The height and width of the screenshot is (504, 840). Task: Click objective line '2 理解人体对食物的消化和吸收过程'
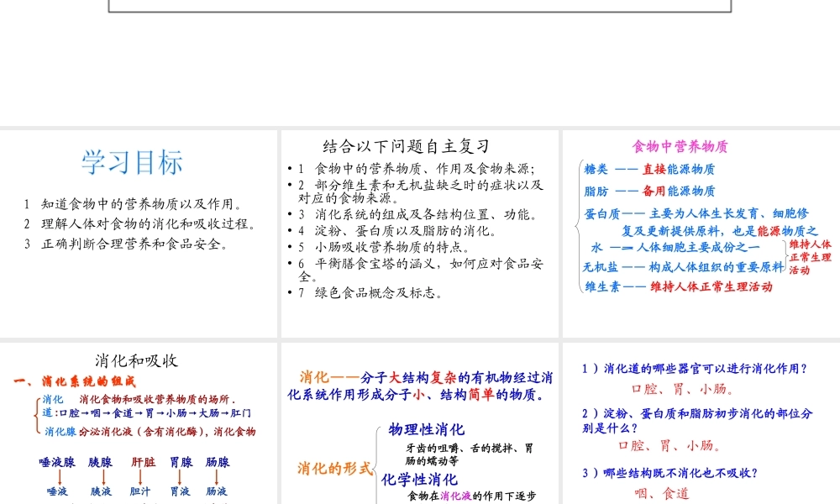pyautogui.click(x=140, y=224)
